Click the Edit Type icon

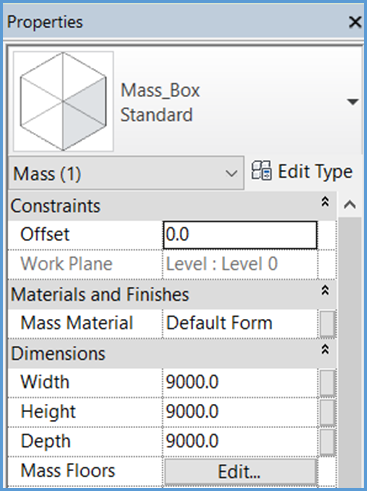(x=261, y=170)
